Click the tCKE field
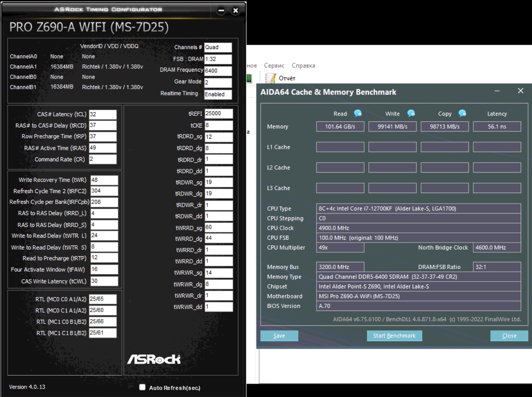 [x=219, y=125]
